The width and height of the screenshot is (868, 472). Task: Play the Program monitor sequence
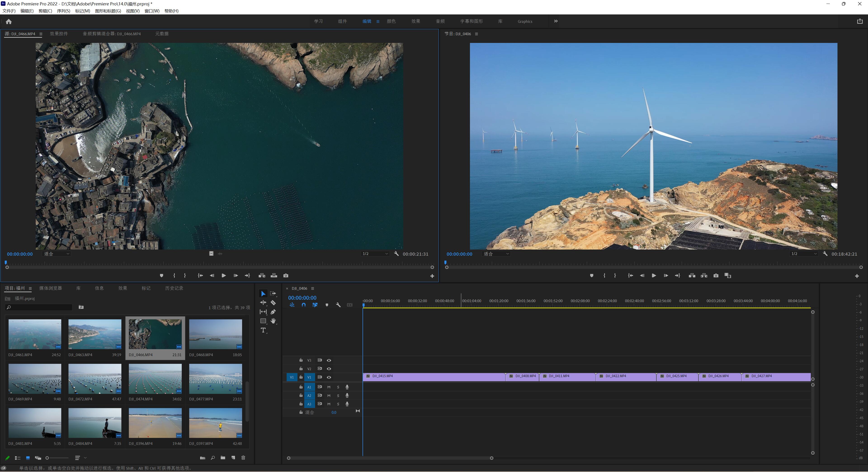pos(654,276)
